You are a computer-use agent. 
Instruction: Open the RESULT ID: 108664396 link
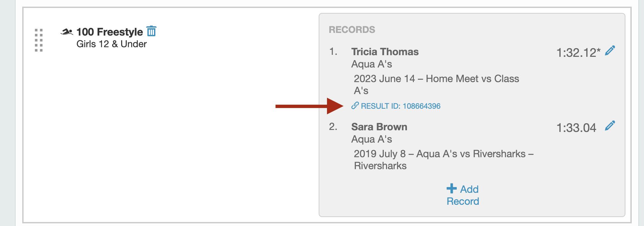(401, 106)
